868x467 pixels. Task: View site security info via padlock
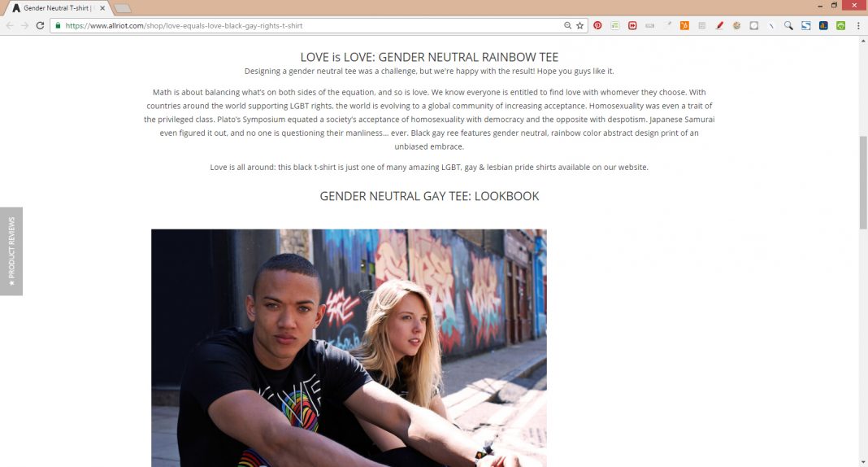(x=58, y=25)
